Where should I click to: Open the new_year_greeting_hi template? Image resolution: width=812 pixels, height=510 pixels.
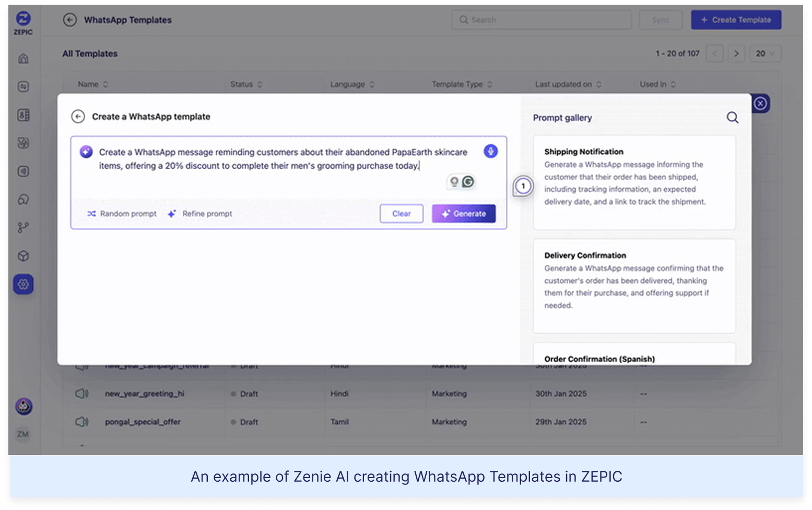click(x=145, y=393)
